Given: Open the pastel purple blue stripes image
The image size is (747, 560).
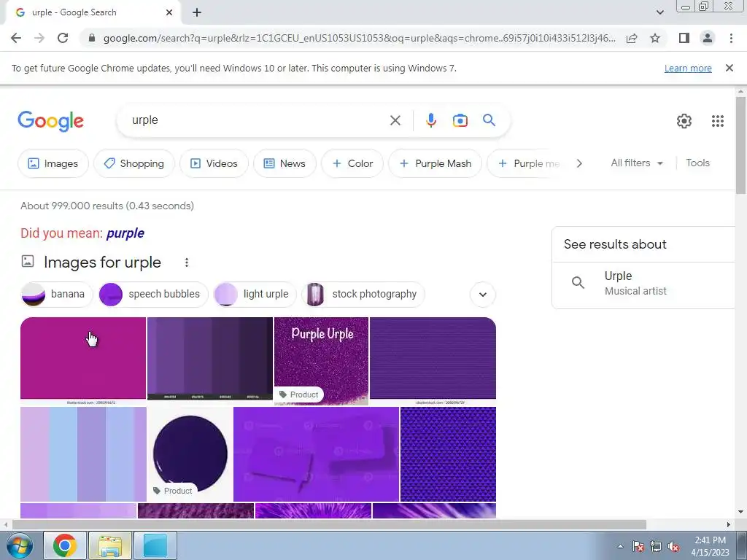Looking at the screenshot, I should [83, 454].
